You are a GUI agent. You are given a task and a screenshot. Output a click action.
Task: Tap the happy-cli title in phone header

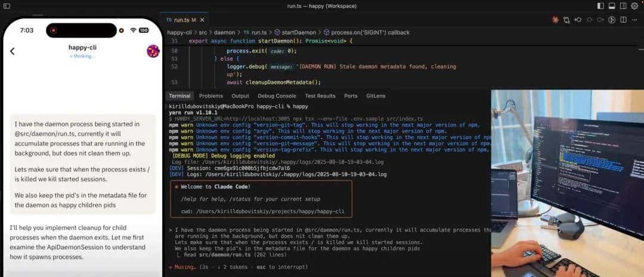coord(82,47)
